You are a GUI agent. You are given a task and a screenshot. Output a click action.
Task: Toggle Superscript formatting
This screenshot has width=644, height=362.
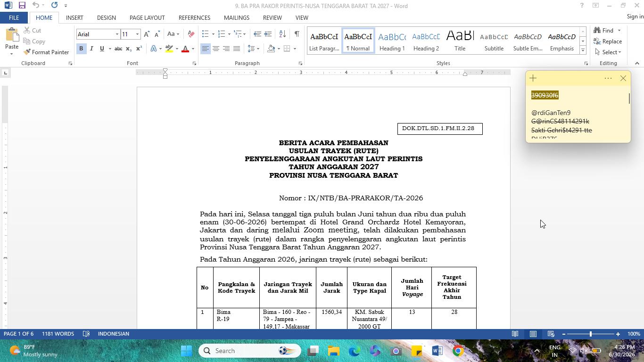(x=139, y=49)
